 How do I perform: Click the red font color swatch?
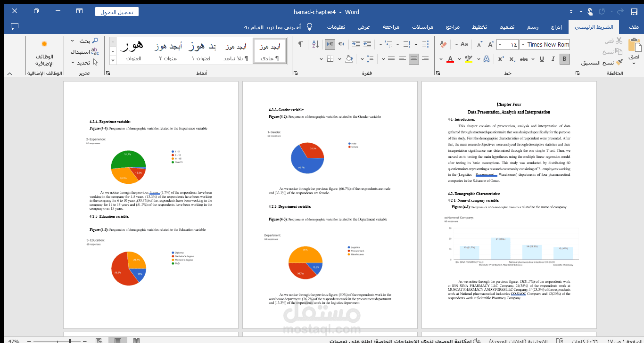(x=450, y=59)
